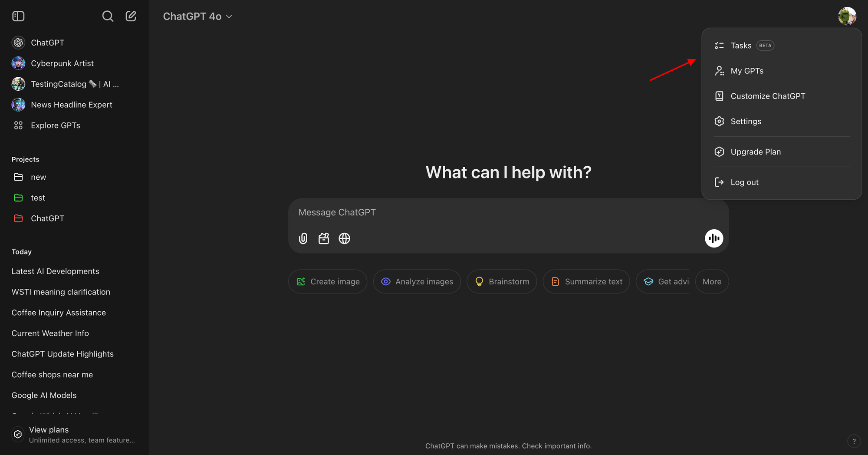Viewport: 868px width, 455px height.
Task: Open Settings from profile menu
Action: (x=782, y=121)
